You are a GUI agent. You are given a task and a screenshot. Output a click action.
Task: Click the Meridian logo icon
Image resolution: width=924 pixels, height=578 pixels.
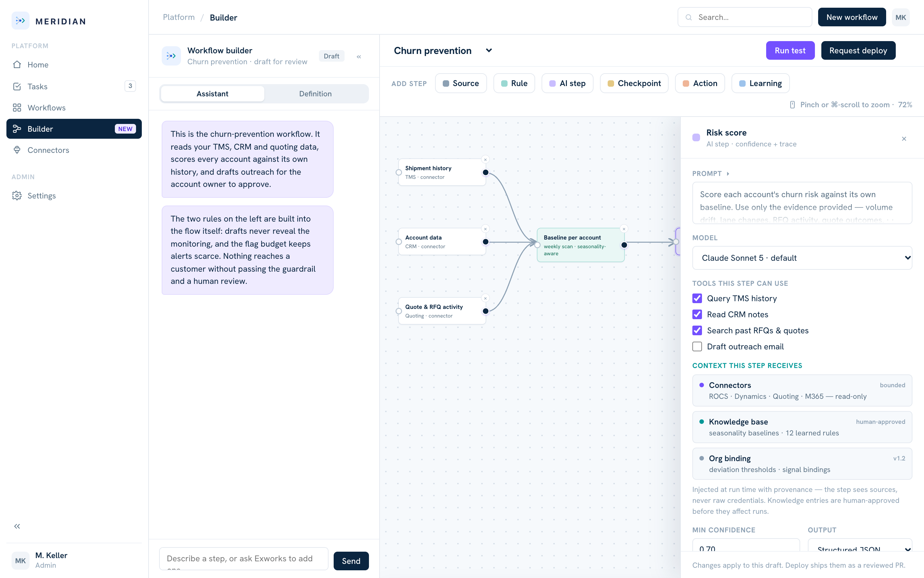20,21
